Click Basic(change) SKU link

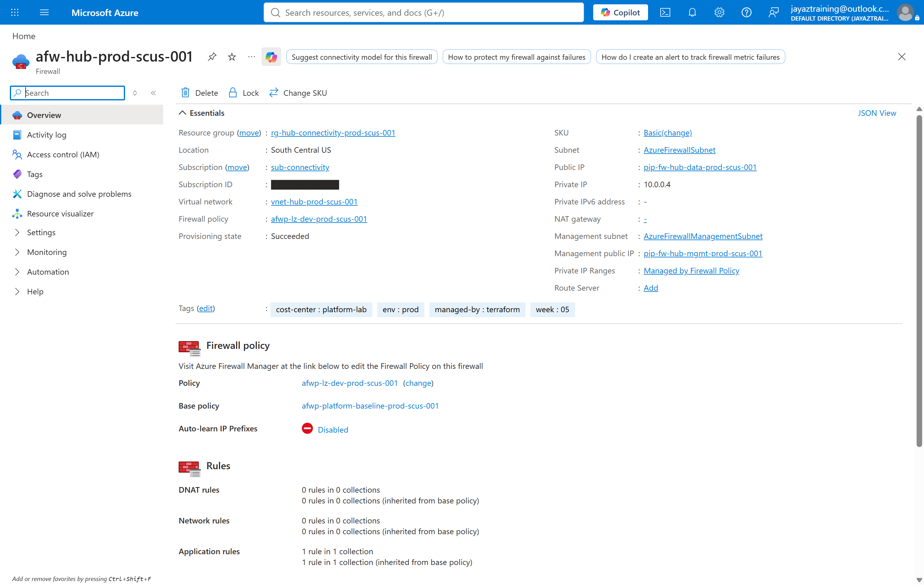(x=668, y=133)
